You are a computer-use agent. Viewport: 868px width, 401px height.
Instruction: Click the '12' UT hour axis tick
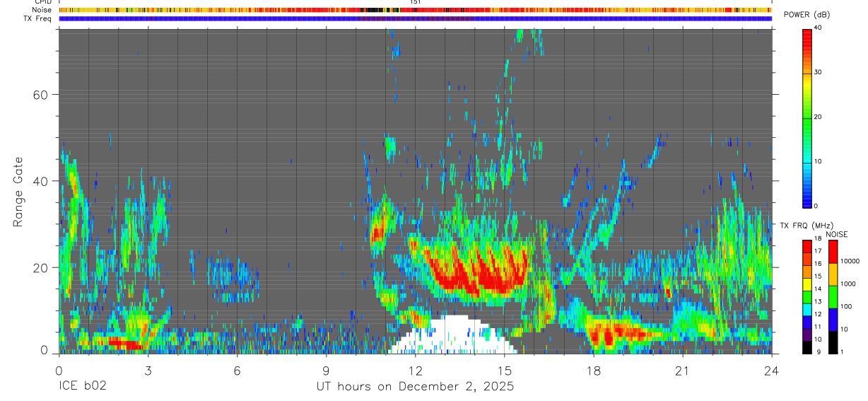coord(415,370)
